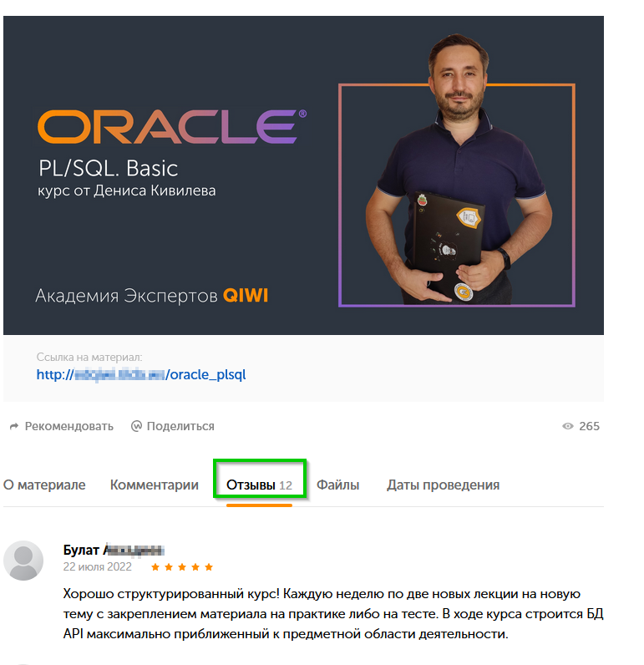Click the Рекомендовать arrow icon
This screenshot has width=644, height=665.
click(x=14, y=426)
